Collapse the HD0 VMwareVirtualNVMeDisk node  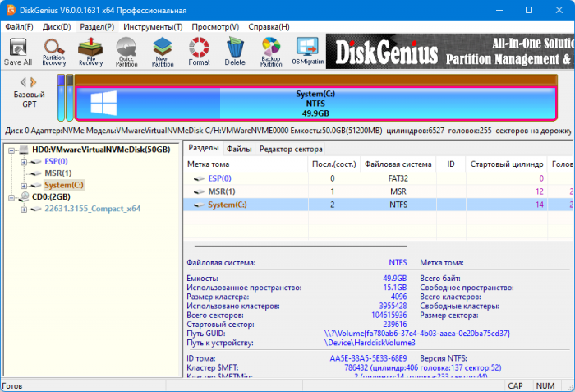point(11,150)
